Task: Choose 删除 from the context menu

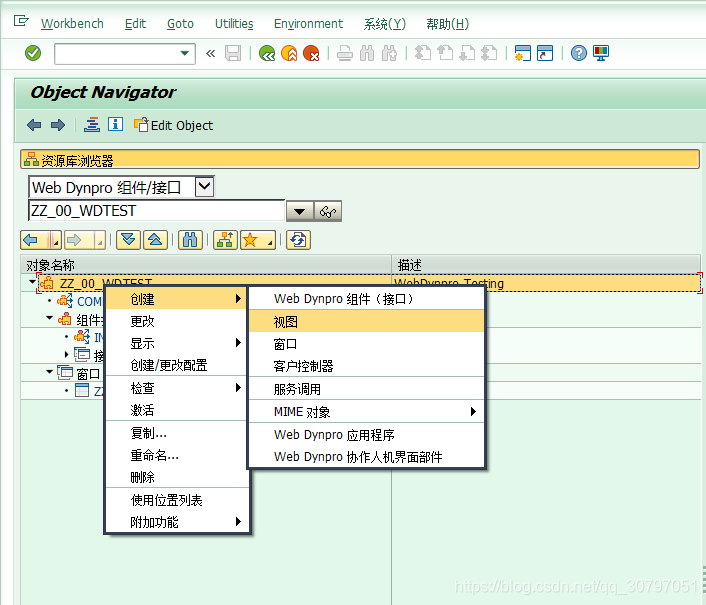Action: (176, 477)
